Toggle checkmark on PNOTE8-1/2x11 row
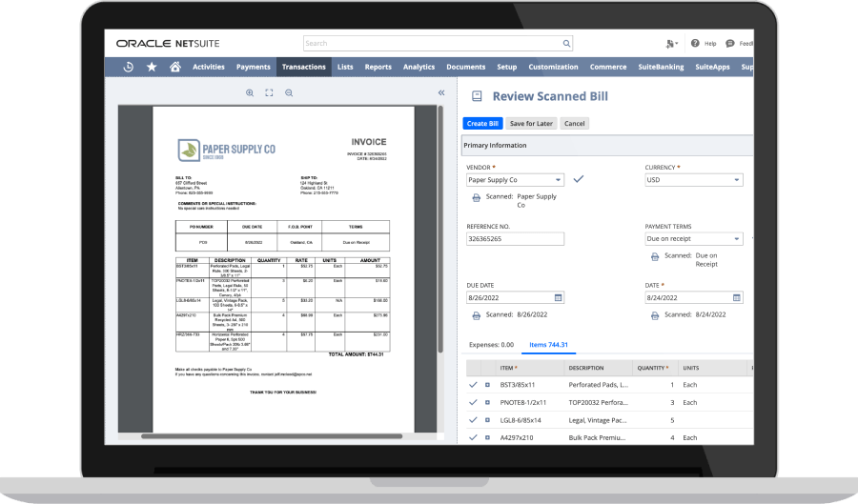The image size is (858, 504). pyautogui.click(x=473, y=402)
